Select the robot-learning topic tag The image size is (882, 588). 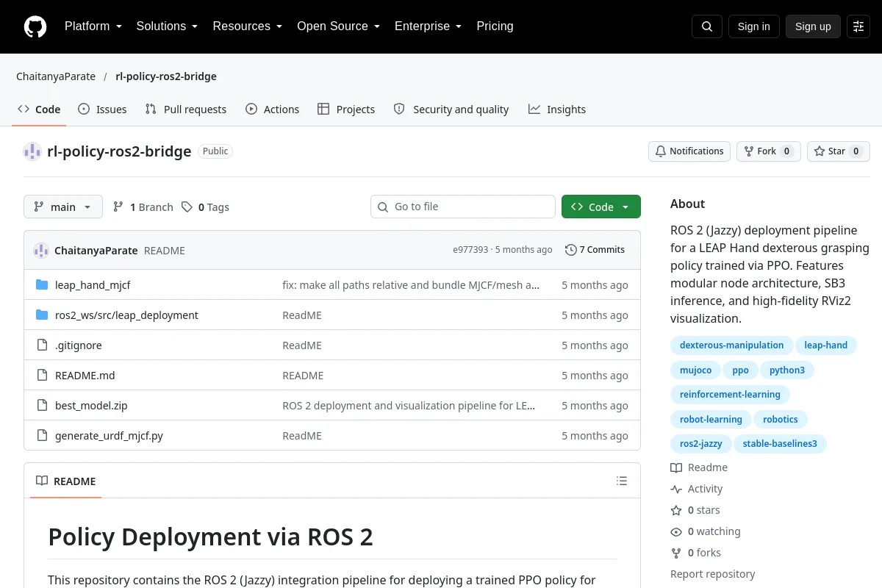coord(711,420)
